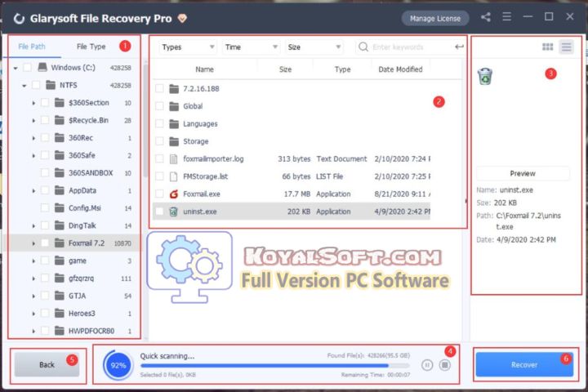Screen dimensions: 588x392
Task: Click the DingTalk folder icon
Action: (x=60, y=225)
